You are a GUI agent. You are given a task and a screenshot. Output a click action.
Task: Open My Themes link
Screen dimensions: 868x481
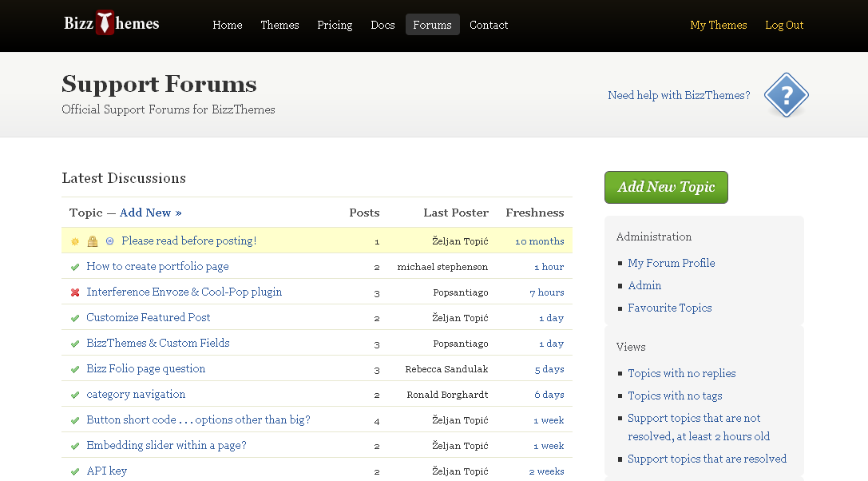(719, 25)
